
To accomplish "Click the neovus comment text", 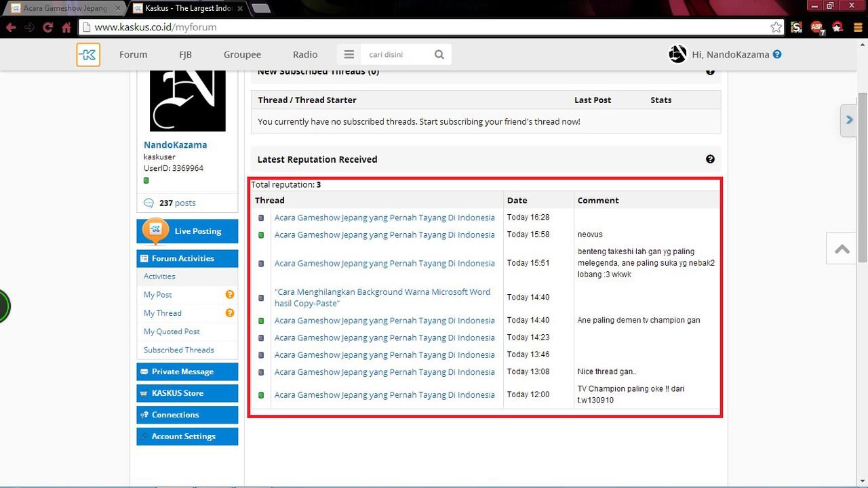I will 590,235.
